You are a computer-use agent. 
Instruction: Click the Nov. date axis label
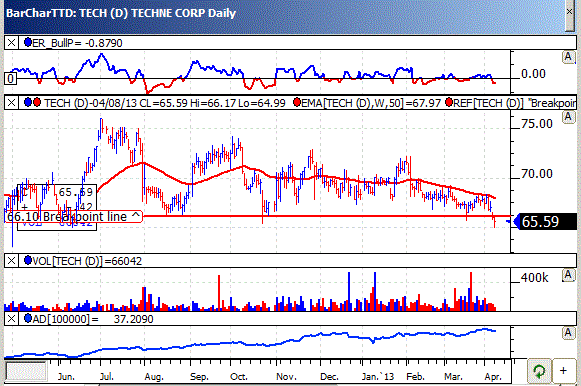pyautogui.click(x=286, y=377)
